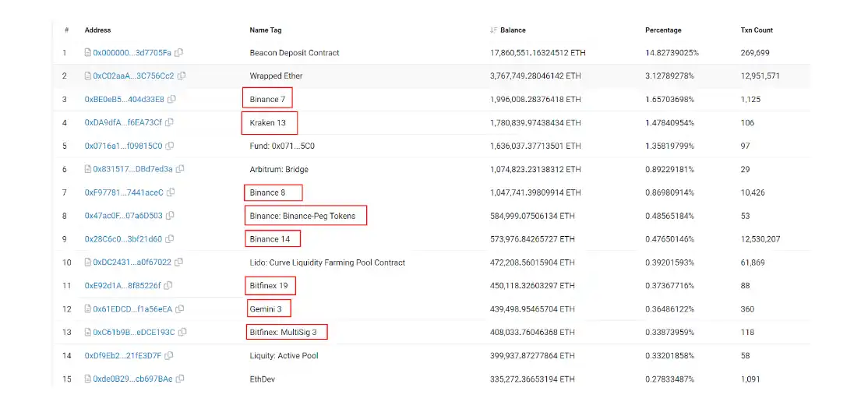The image size is (868, 416).
Task: Click the Txn Count column header
Action: tap(757, 30)
